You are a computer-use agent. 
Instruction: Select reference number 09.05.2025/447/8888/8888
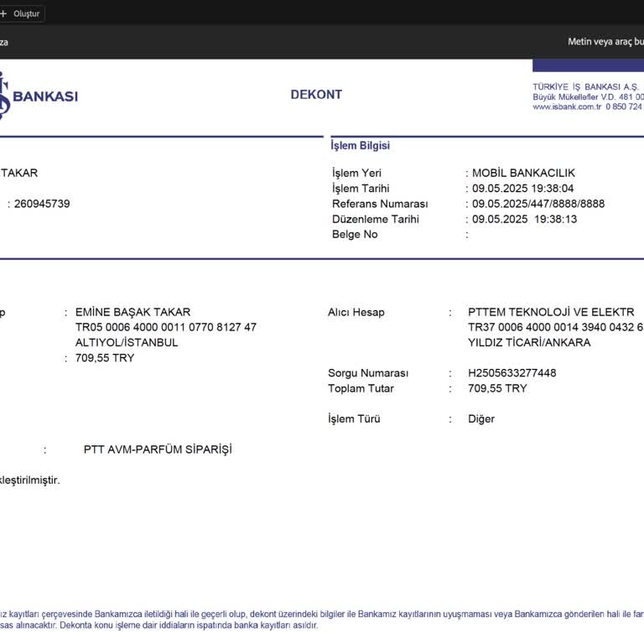[x=538, y=204]
